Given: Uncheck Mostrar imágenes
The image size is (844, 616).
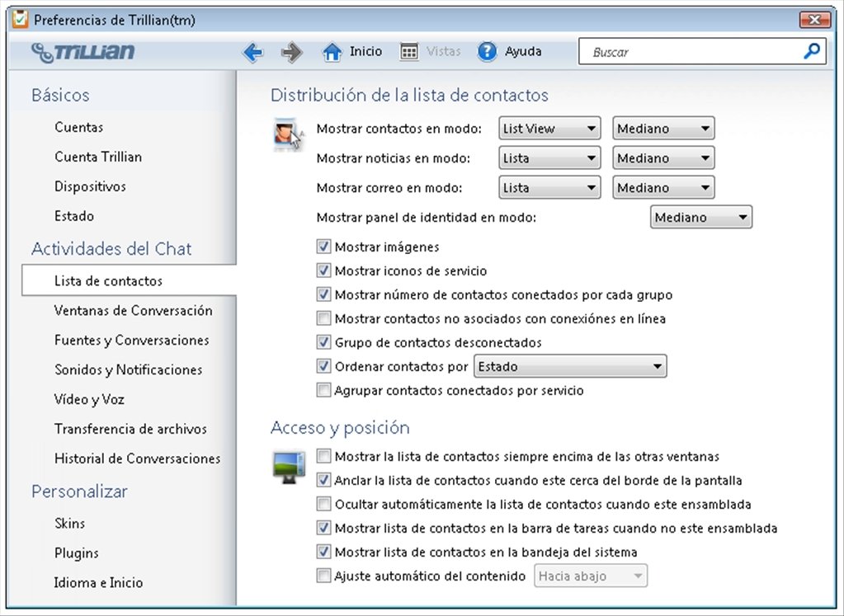Looking at the screenshot, I should [323, 247].
